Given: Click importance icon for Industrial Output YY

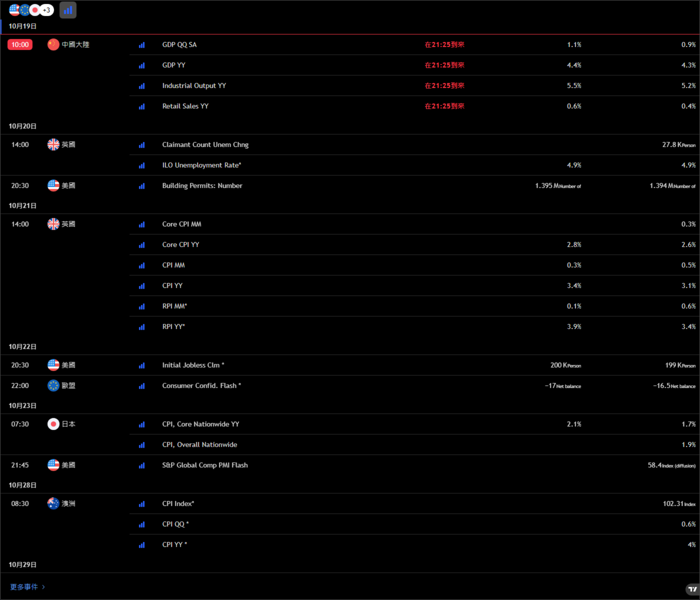Looking at the screenshot, I should tap(142, 86).
